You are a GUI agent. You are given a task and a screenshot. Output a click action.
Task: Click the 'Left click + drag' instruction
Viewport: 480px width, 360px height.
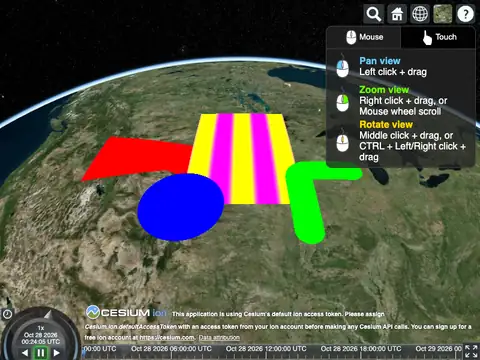click(393, 72)
